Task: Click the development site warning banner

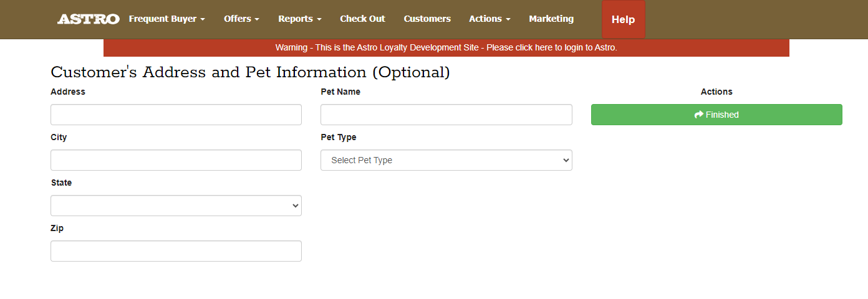Action: coord(446,47)
